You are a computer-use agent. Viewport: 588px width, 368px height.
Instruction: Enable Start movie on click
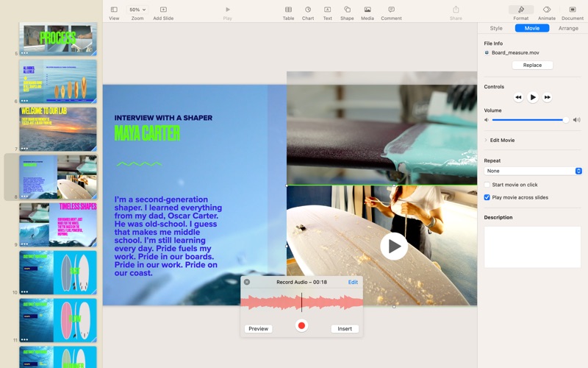[487, 185]
